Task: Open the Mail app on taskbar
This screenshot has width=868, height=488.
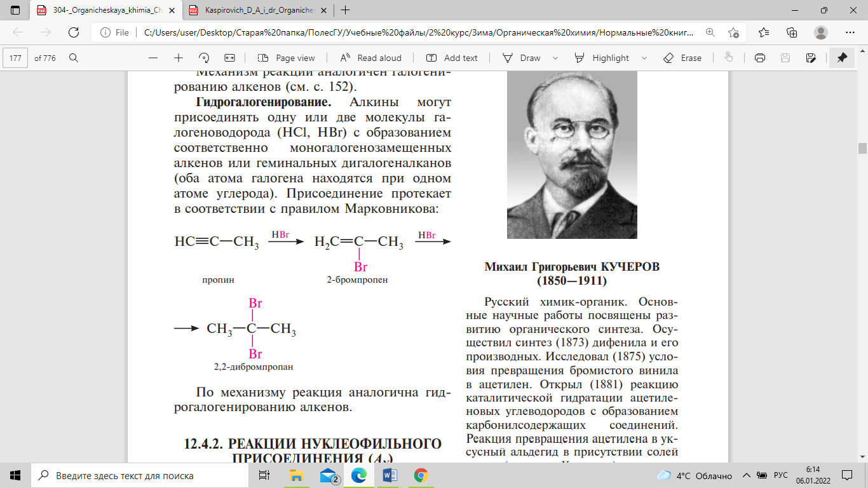Action: tap(329, 475)
